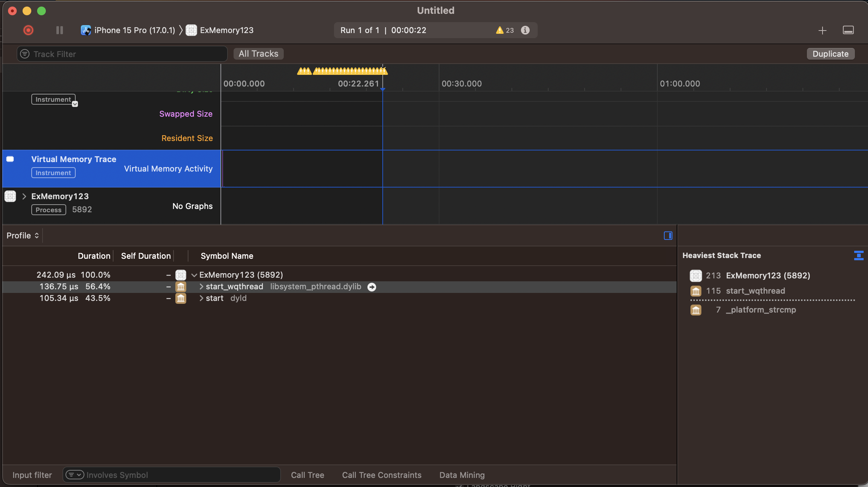868x487 pixels.
Task: Click the red Record button
Action: 28,30
